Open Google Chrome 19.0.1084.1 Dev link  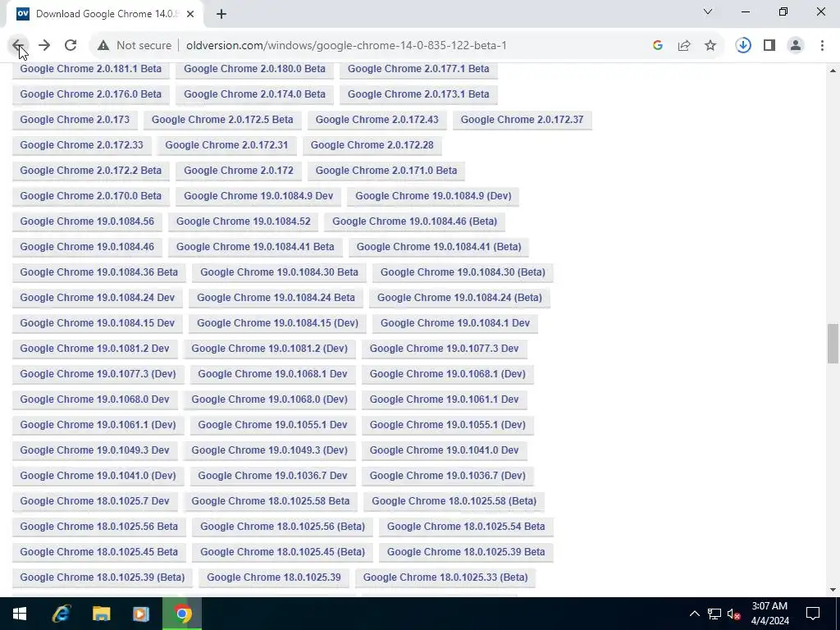point(454,323)
